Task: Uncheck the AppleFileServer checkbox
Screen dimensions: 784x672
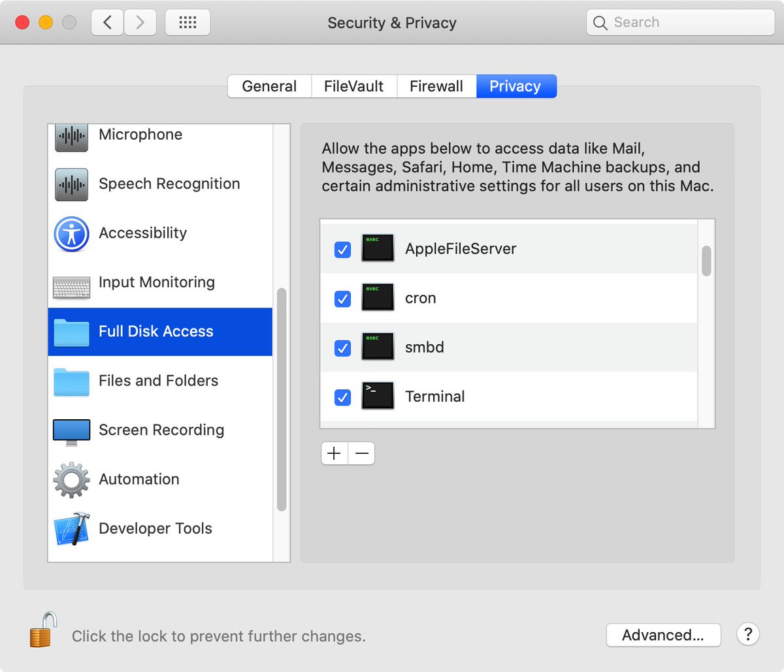Action: (342, 249)
